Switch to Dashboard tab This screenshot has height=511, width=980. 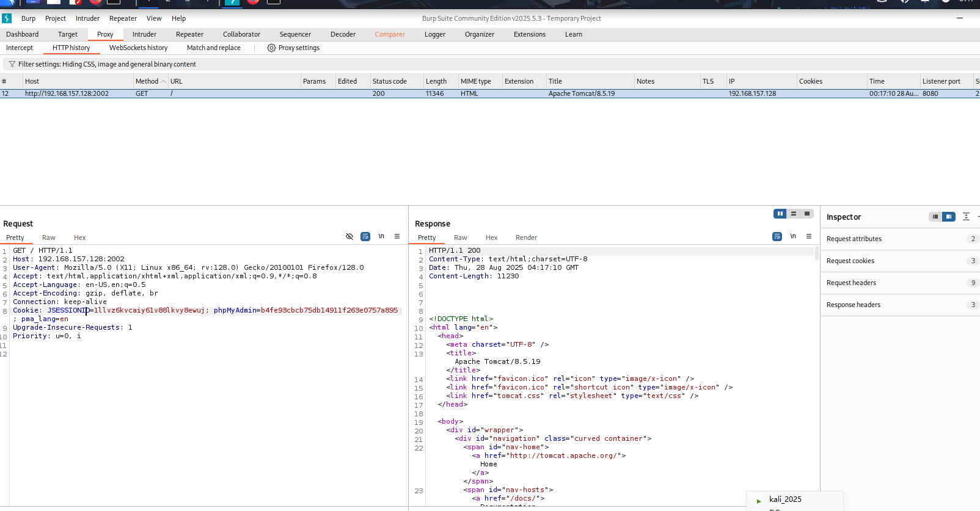pos(22,34)
